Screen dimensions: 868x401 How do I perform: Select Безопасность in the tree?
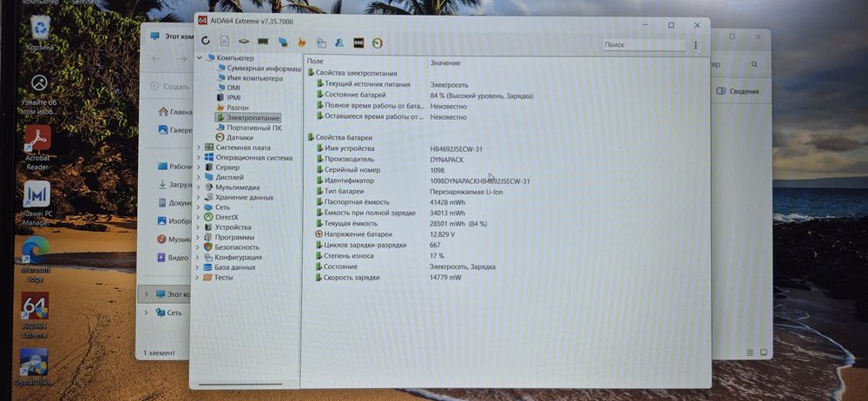tap(232, 247)
